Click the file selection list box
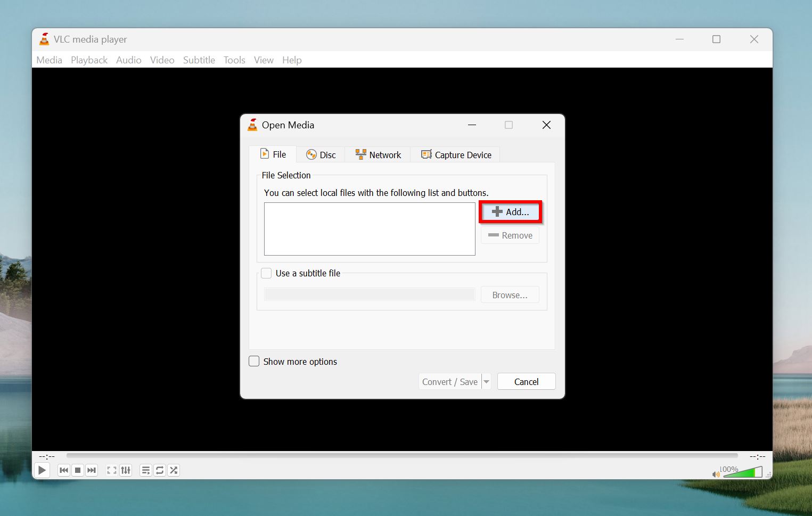Screen dimensions: 812x516 tap(370, 229)
